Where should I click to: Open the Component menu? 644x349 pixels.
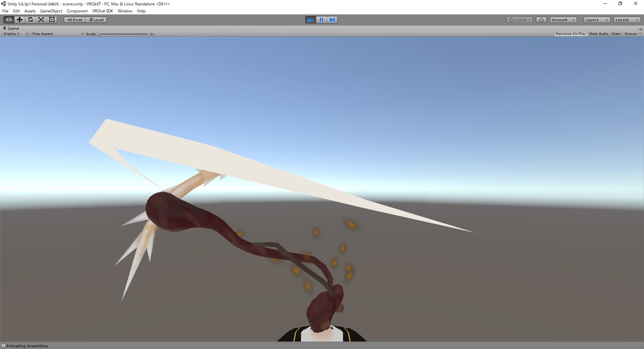coord(77,11)
